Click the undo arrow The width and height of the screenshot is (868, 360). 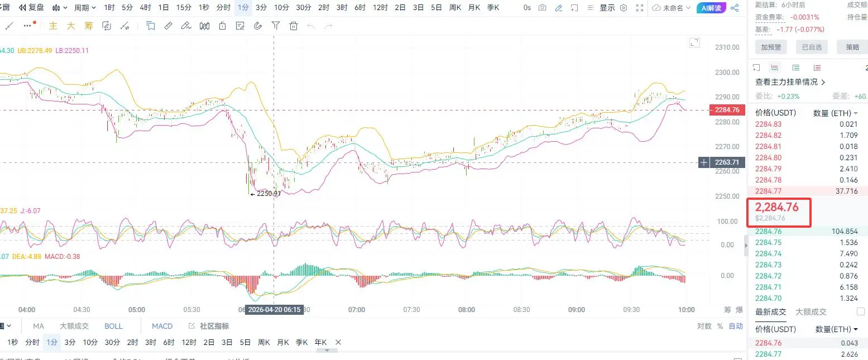(311, 26)
